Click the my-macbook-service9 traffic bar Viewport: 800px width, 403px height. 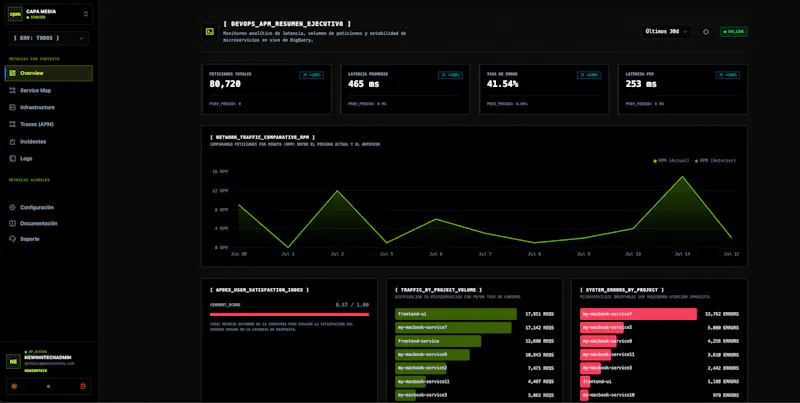pos(432,355)
